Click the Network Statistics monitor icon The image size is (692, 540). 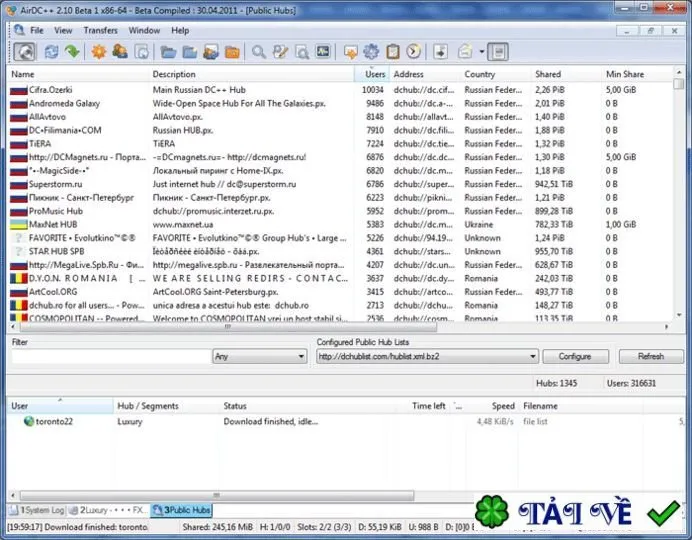click(323, 52)
